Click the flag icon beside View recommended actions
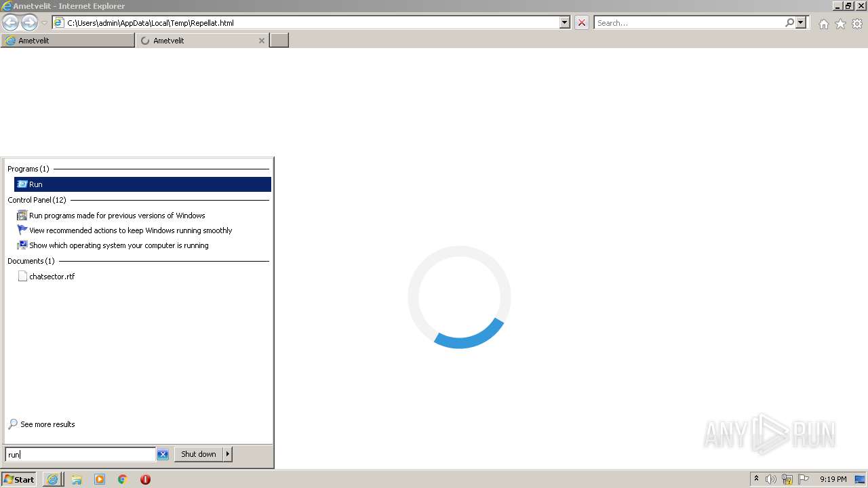 [x=22, y=230]
